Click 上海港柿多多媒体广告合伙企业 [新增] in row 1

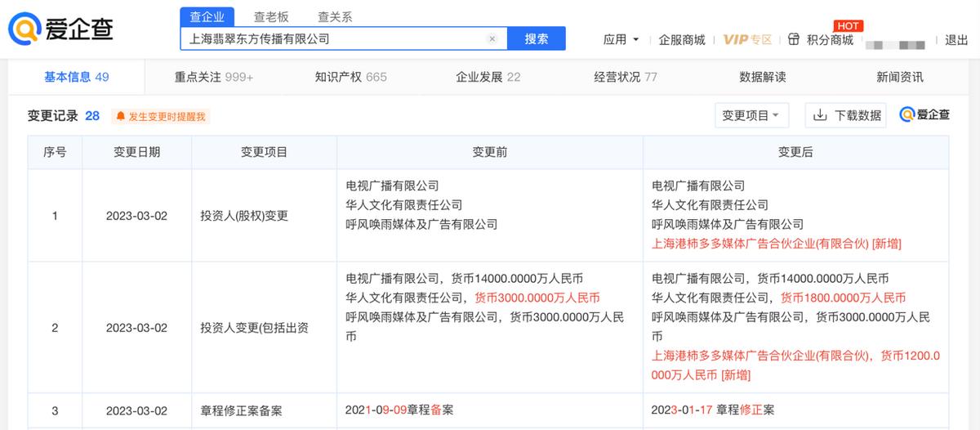tap(777, 244)
